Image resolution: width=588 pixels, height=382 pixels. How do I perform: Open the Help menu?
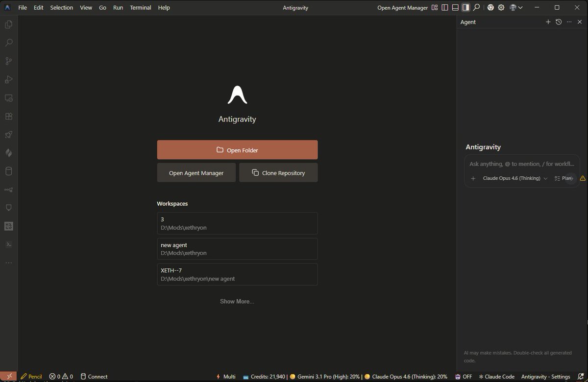[x=164, y=7]
